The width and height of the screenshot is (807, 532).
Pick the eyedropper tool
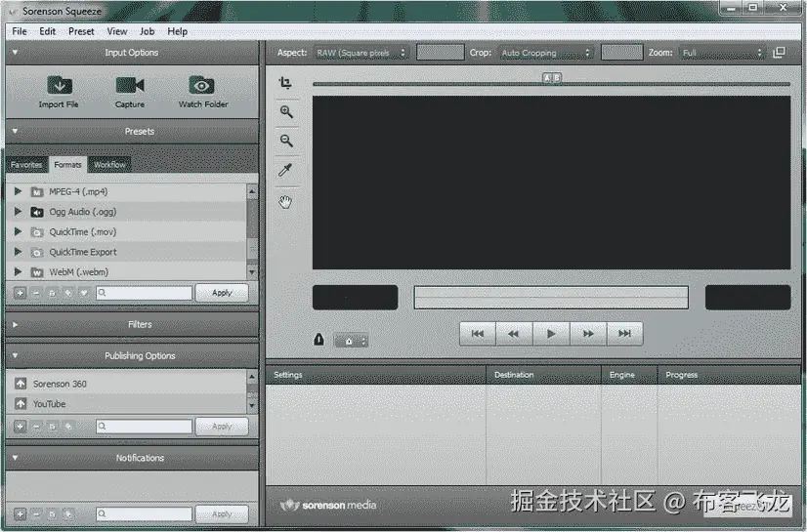click(285, 170)
